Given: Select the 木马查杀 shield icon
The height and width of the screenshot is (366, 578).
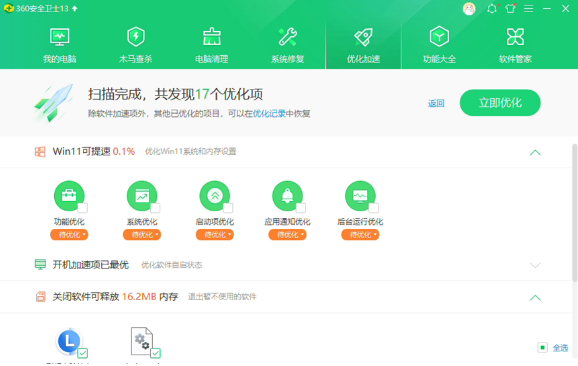Looking at the screenshot, I should click(136, 37).
